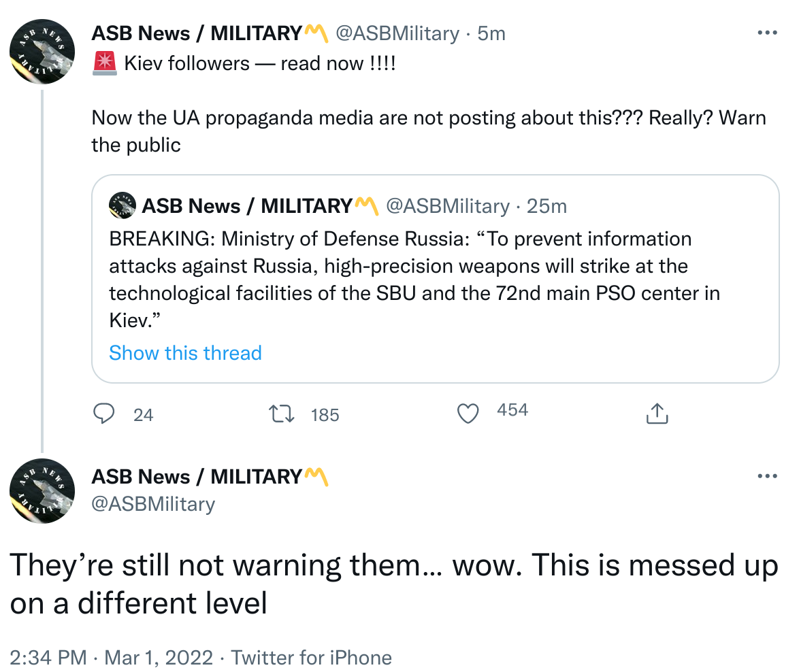The height and width of the screenshot is (672, 799).
Task: Click "Show this thread" link
Action: pyautogui.click(x=185, y=353)
